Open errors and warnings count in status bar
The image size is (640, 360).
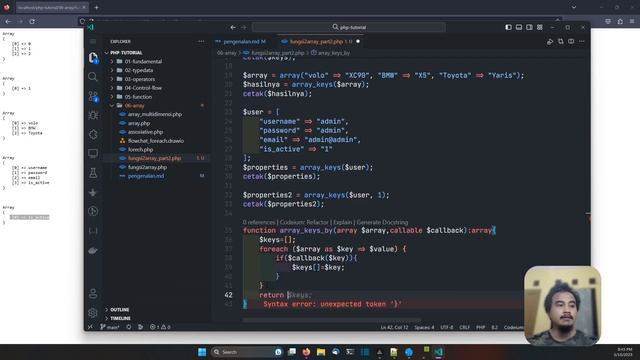(160, 327)
